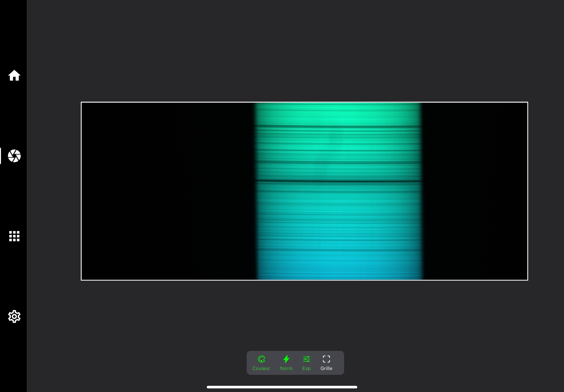Go to the Home screen icon
This screenshot has height=392, width=564.
click(x=14, y=75)
